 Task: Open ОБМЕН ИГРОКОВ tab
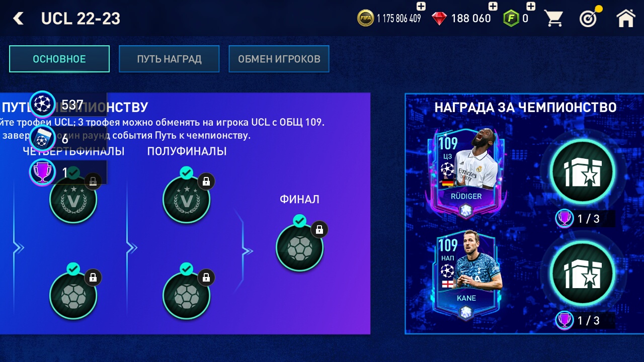pos(279,59)
